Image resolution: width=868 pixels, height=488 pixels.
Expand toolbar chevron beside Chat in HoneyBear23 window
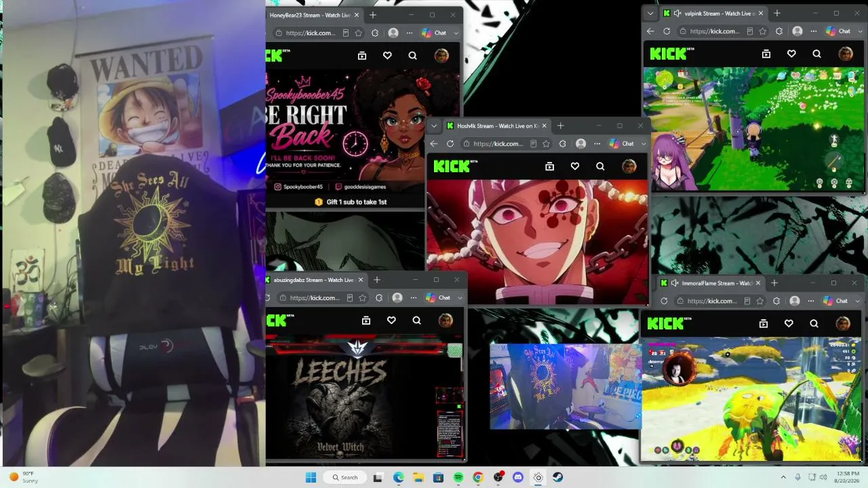456,33
